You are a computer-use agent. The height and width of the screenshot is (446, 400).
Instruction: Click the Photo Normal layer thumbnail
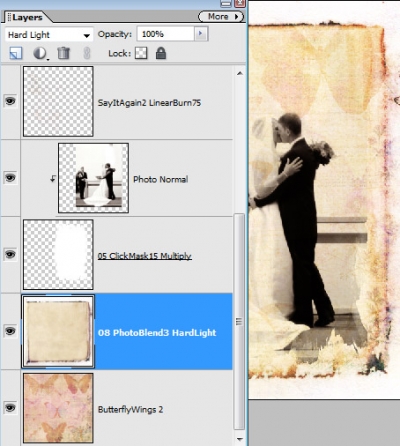[x=93, y=178]
